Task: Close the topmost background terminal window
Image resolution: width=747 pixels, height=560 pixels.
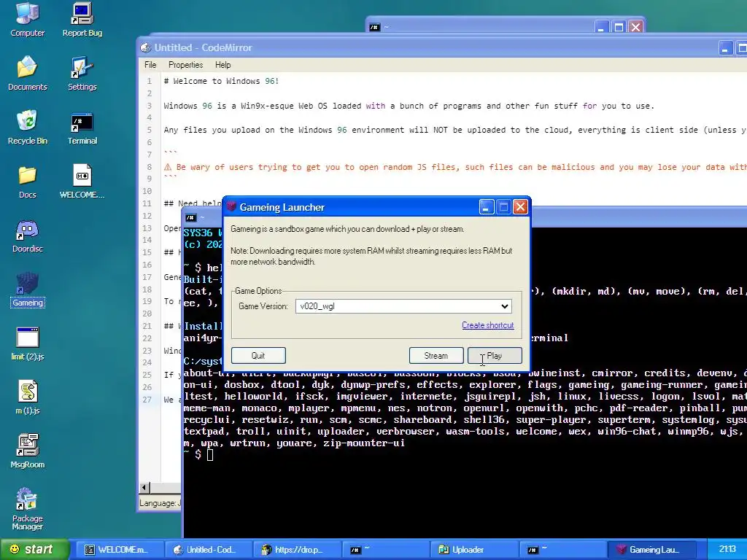Action: (x=636, y=27)
